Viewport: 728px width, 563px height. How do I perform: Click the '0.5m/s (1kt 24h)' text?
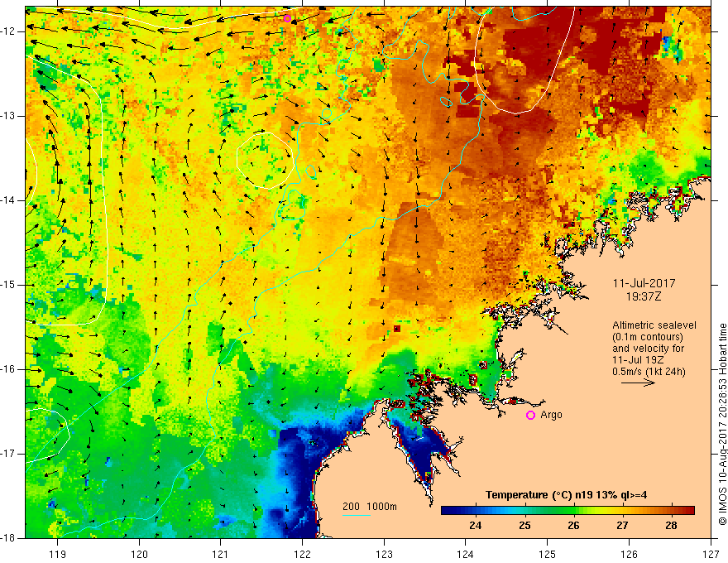(649, 371)
